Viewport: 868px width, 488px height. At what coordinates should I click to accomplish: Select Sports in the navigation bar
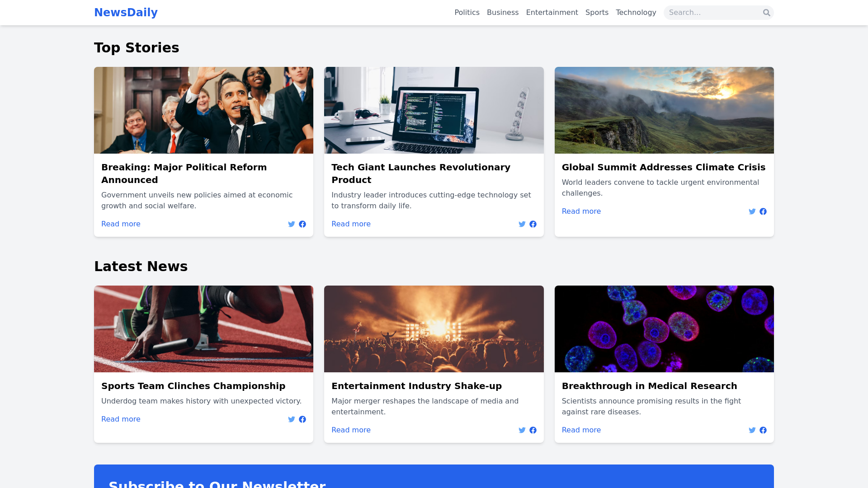pos(597,13)
